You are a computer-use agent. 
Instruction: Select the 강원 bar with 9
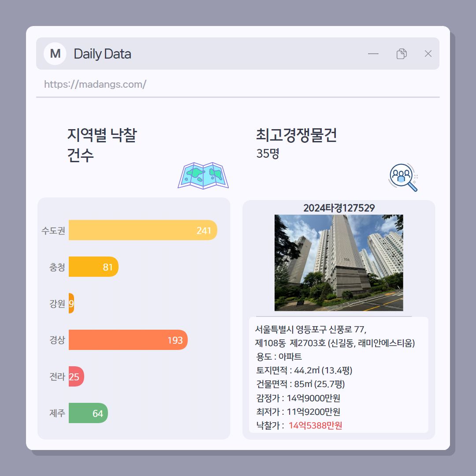[x=71, y=303]
